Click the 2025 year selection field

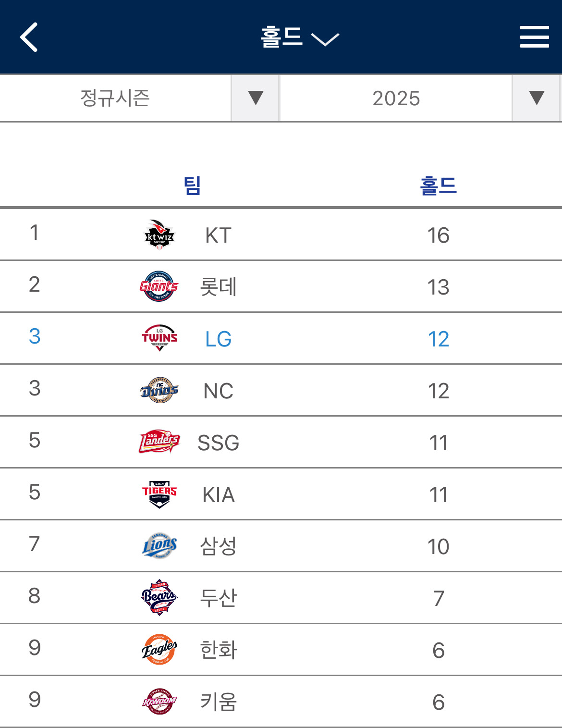[x=396, y=98]
